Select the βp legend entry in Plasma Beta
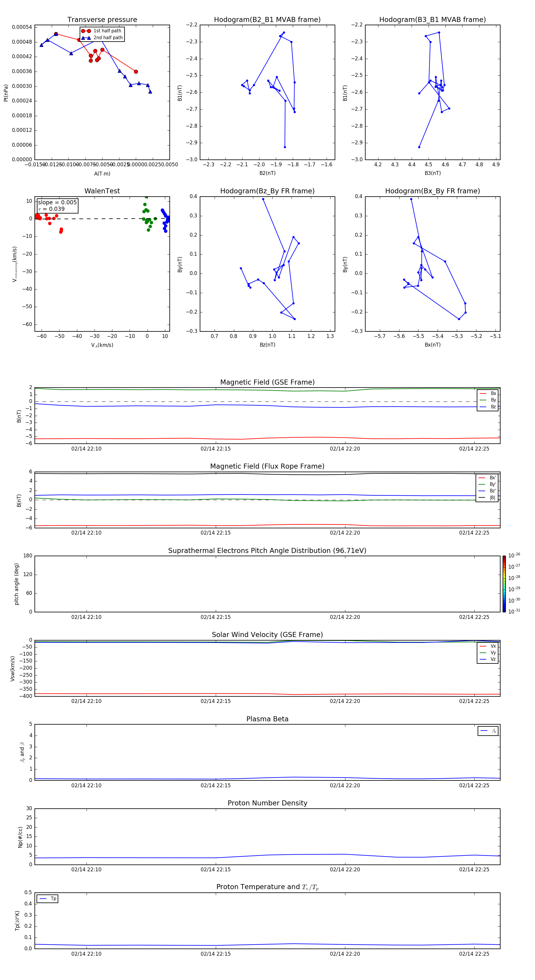Screen dimensions: 535x980 [488, 731]
